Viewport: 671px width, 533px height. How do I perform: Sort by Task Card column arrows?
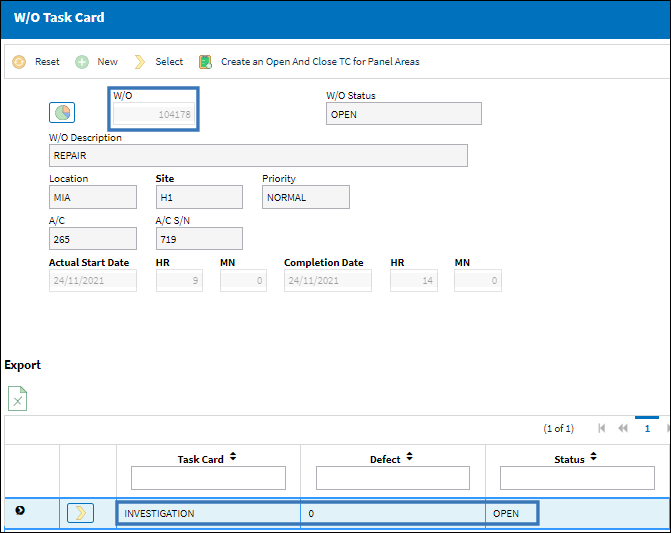[x=233, y=457]
